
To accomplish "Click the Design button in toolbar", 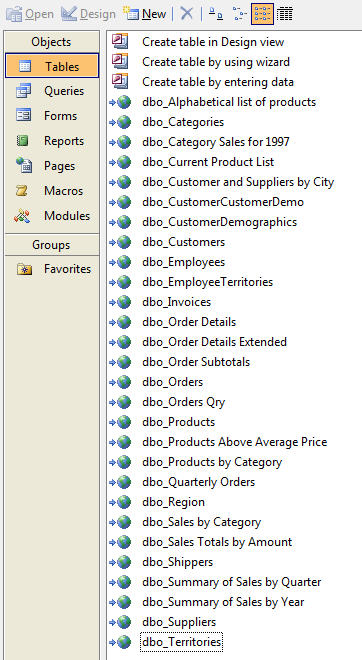I will (x=88, y=14).
